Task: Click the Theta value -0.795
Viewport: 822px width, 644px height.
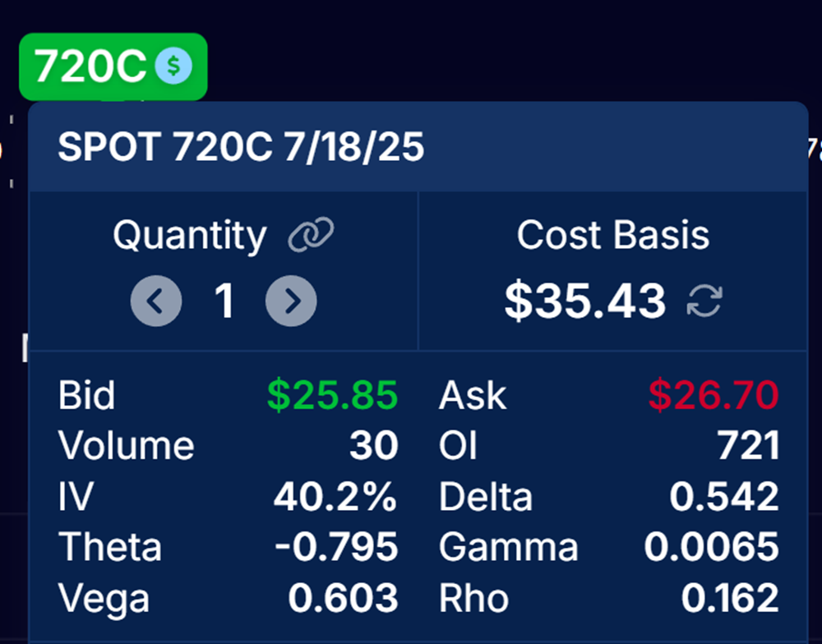Action: point(336,546)
